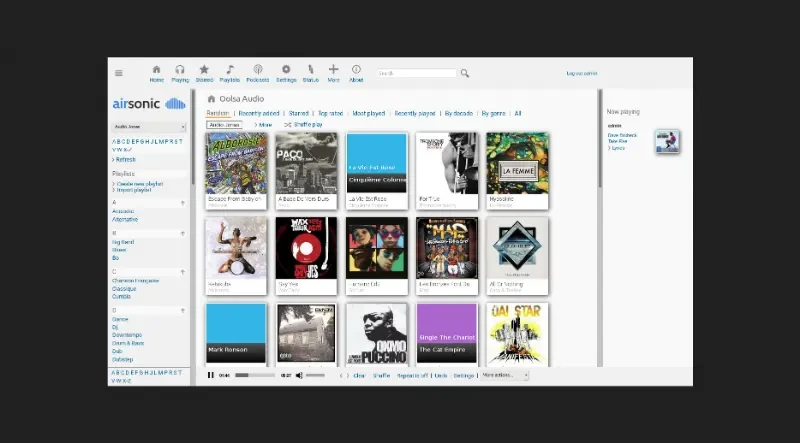
Task: Open the Settings gear icon
Action: tap(286, 69)
